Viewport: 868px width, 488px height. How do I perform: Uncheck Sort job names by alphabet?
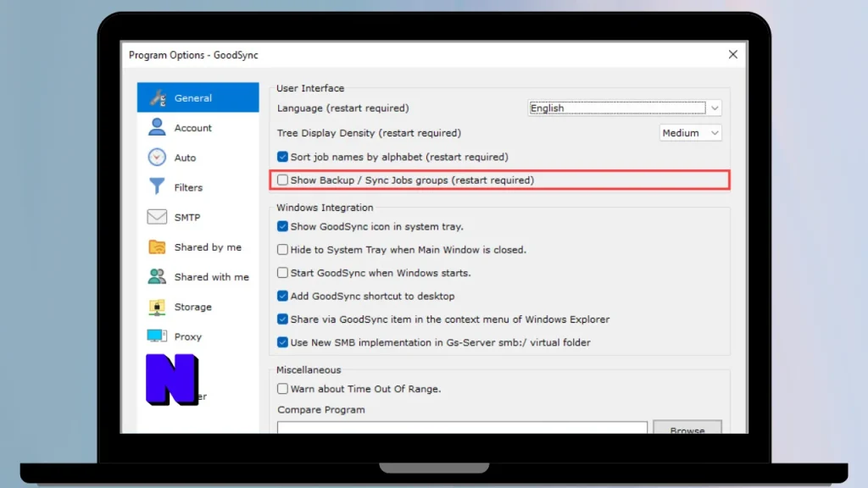282,157
